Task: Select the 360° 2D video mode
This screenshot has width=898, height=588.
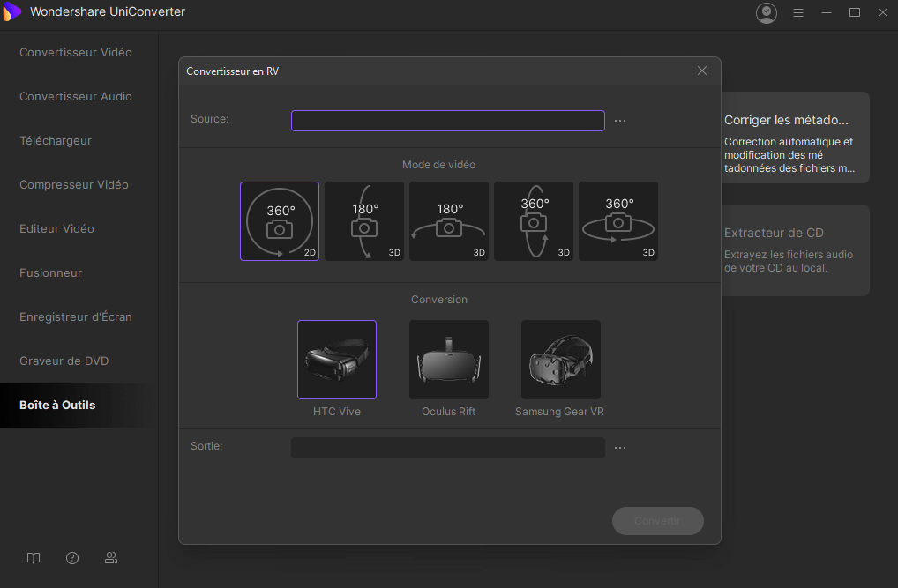Action: click(x=280, y=221)
